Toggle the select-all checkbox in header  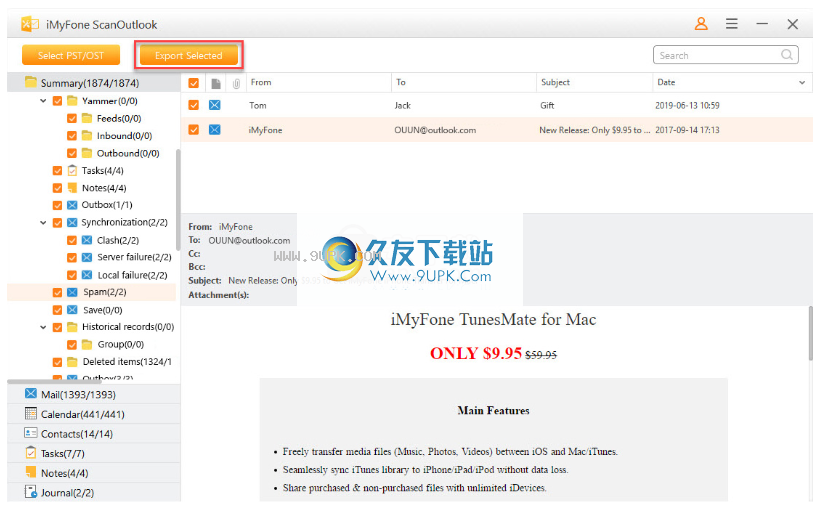click(x=194, y=83)
